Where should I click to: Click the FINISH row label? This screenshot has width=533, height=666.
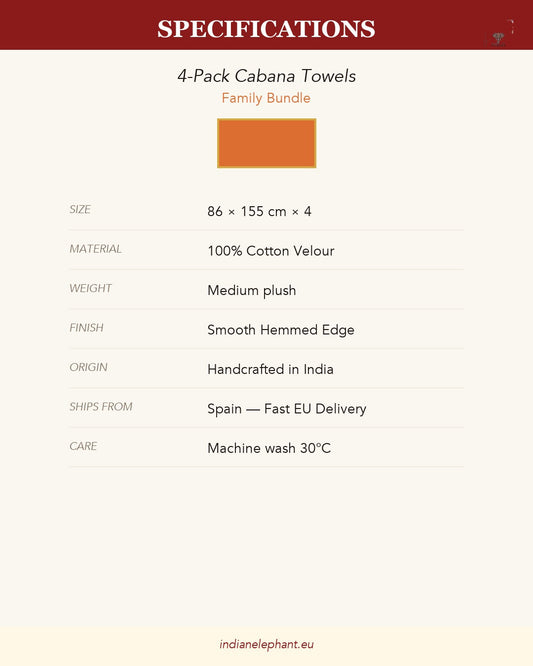[86, 328]
